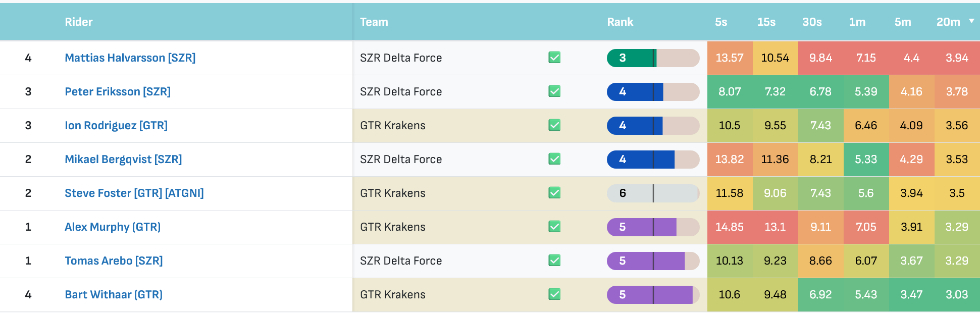Open Tomas Arebo [SZR] rider link
Screen dimensions: 980x313
click(x=114, y=260)
